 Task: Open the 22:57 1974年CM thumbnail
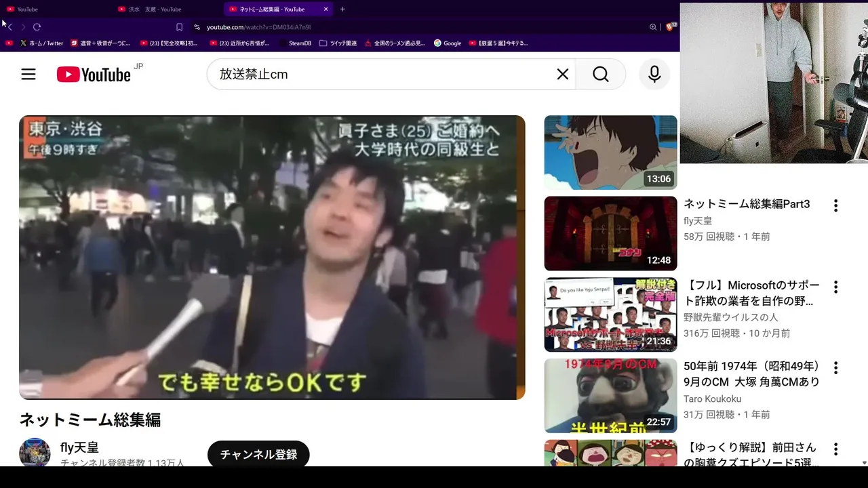point(610,396)
